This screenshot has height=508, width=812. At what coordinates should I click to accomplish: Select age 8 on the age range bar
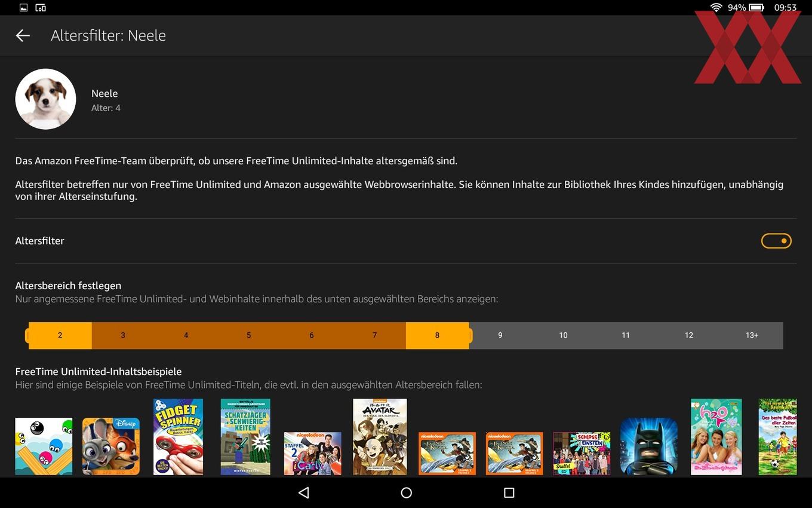(x=437, y=335)
